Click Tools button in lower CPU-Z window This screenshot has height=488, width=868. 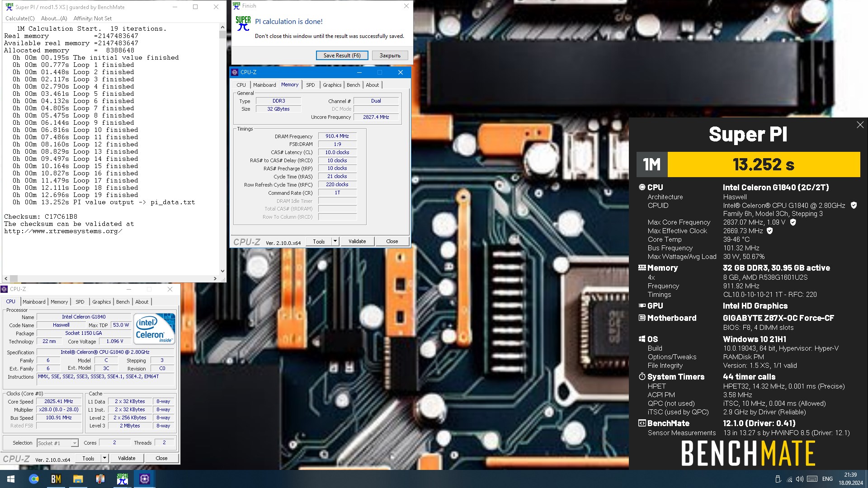(x=88, y=458)
